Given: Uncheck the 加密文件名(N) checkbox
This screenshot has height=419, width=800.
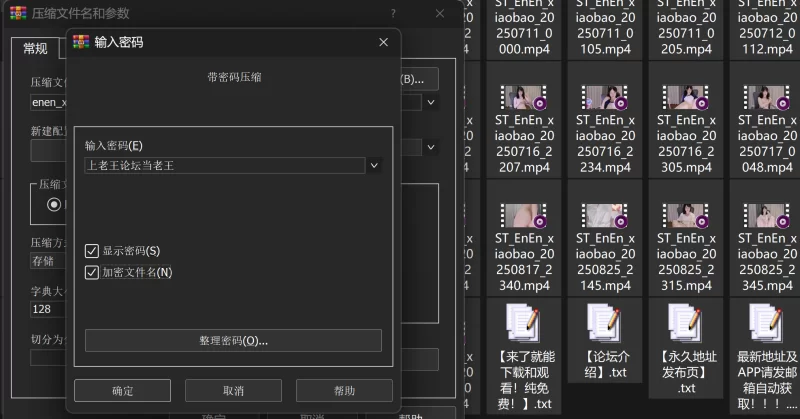Looking at the screenshot, I should pyautogui.click(x=93, y=272).
